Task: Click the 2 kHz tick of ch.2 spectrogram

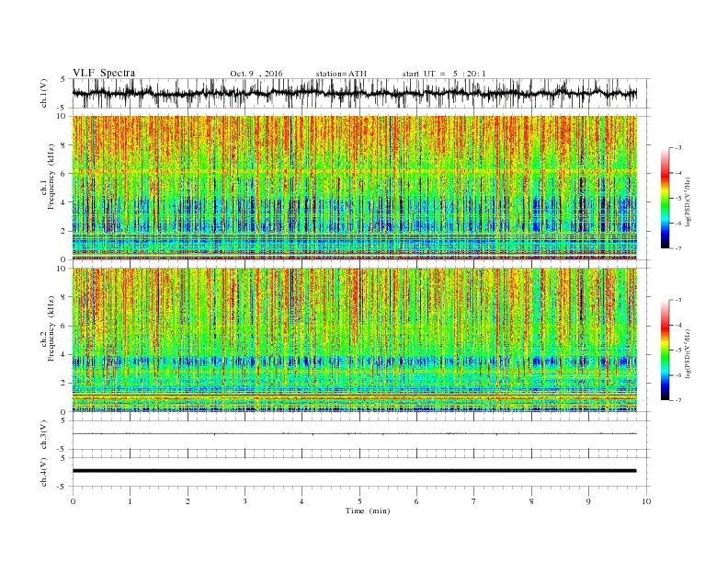Action: [64, 384]
